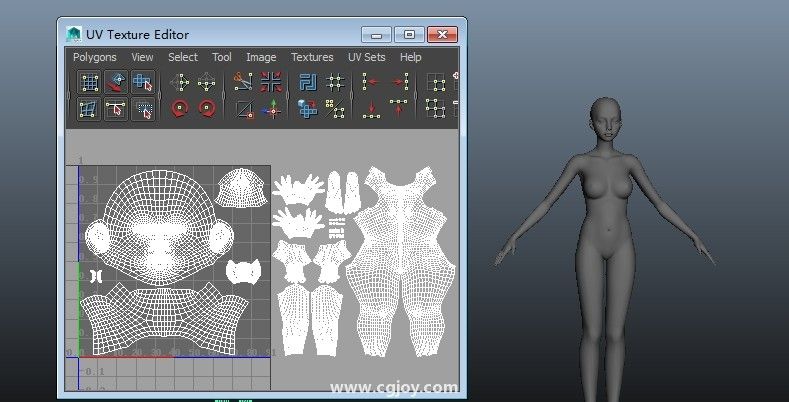Screen dimensions: 789x402
Task: Select the UV Lattice tool icon
Action: [90, 82]
